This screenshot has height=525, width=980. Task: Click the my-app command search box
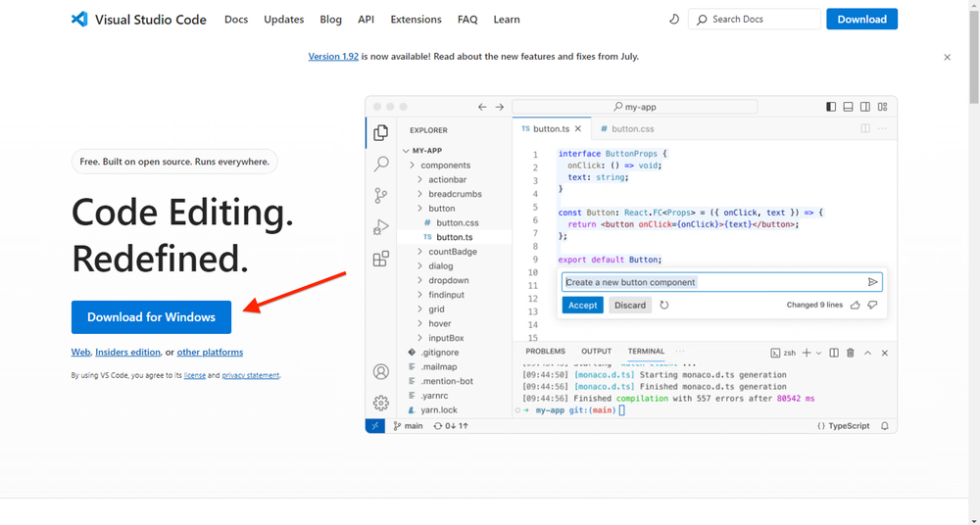(x=634, y=107)
